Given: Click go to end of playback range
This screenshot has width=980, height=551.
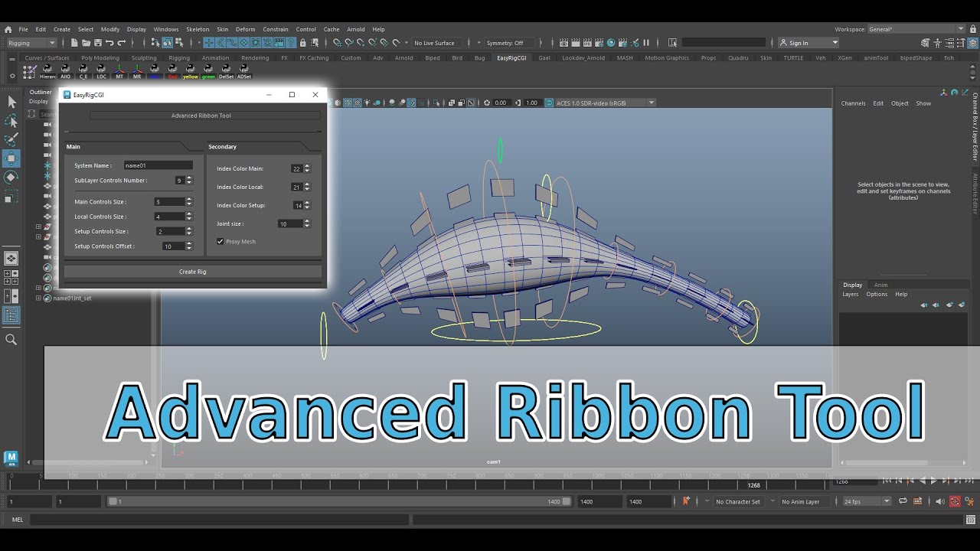Looking at the screenshot, I should [x=968, y=481].
